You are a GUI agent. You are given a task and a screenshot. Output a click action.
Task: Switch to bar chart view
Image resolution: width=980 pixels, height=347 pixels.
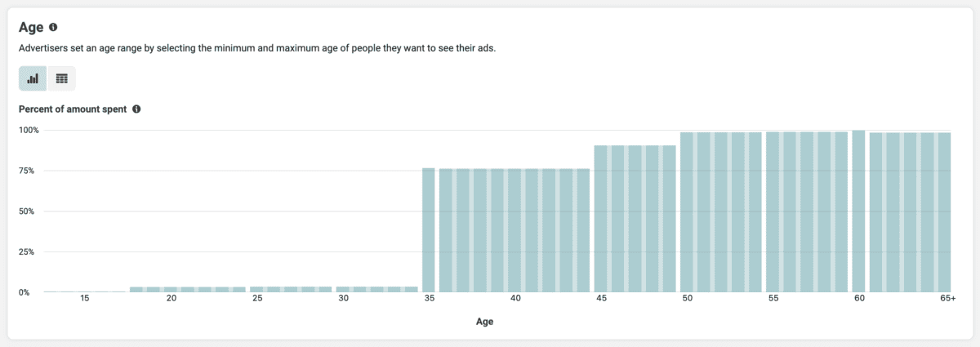point(33,78)
